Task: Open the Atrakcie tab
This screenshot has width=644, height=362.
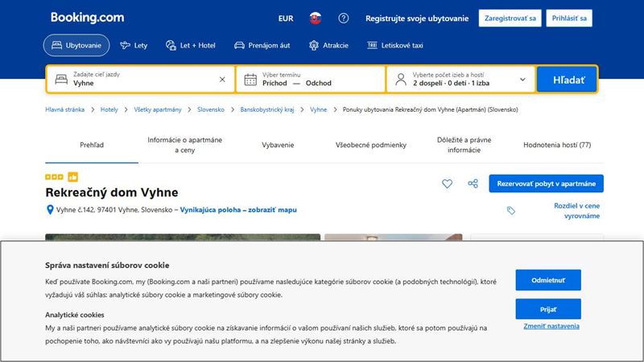Action: pos(328,45)
